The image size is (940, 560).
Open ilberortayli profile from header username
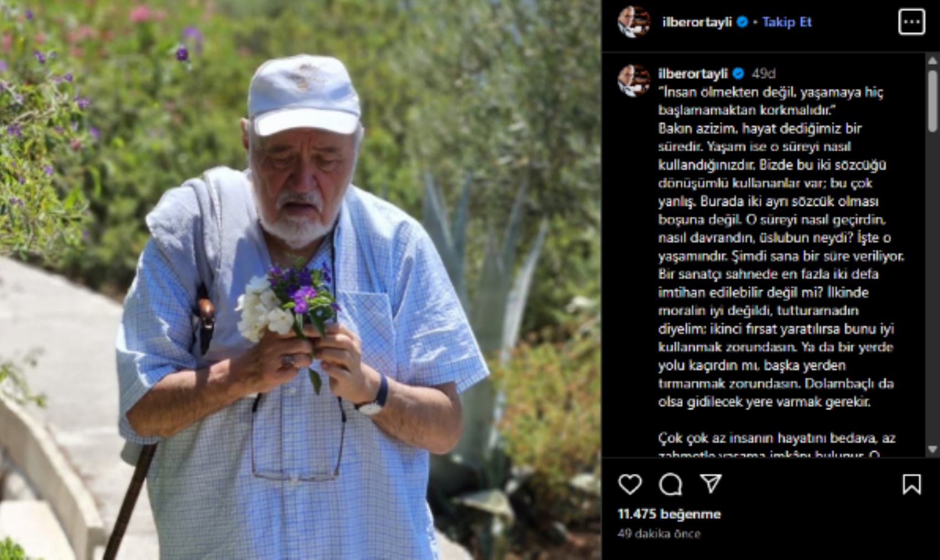(x=697, y=22)
